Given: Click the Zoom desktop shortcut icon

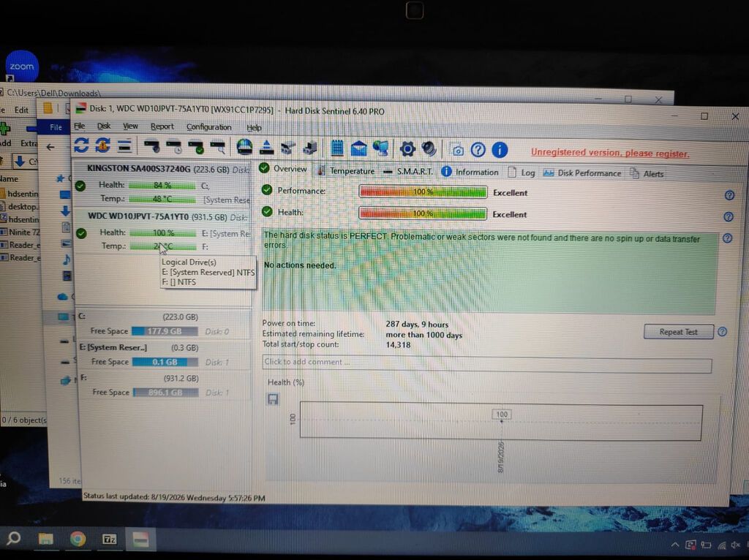Looking at the screenshot, I should click(21, 67).
